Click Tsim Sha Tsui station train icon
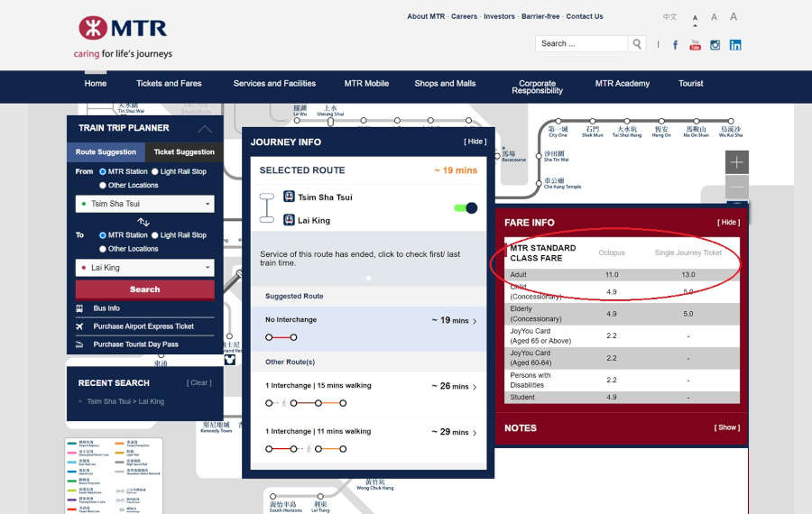 click(x=289, y=197)
